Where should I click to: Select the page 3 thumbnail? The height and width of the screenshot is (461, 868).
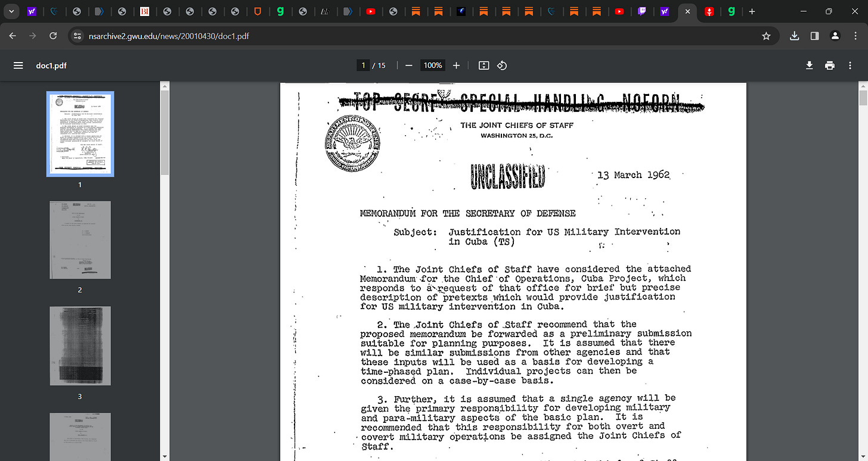coord(80,345)
